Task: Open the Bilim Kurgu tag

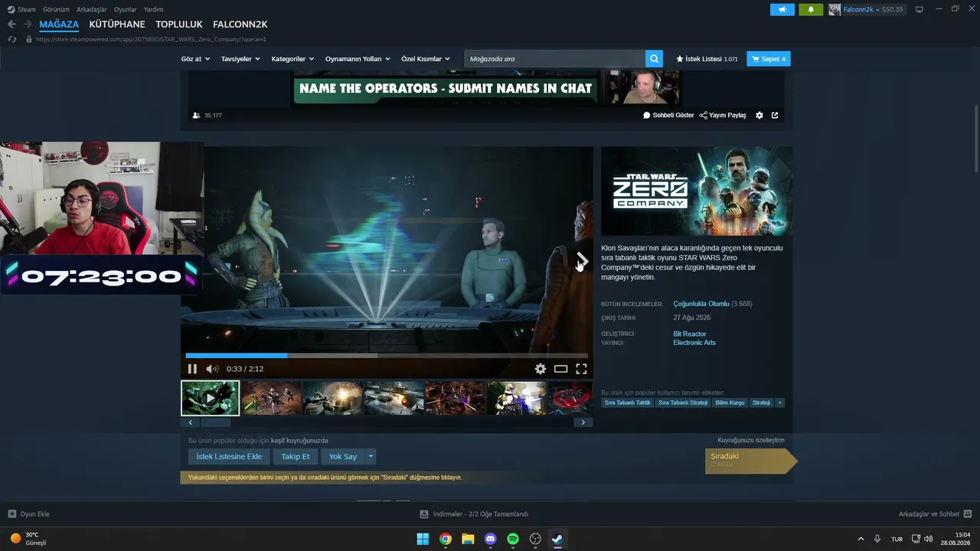Action: tap(730, 403)
